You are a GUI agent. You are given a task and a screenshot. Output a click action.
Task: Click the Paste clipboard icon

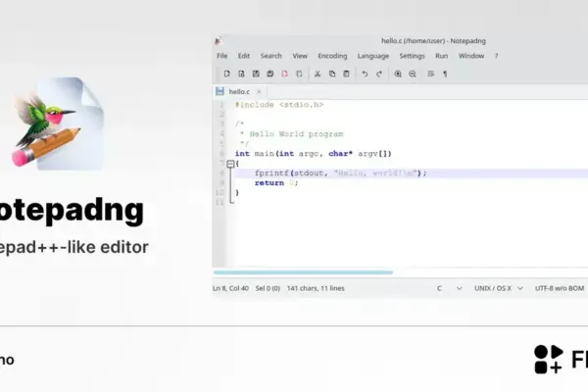346,73
